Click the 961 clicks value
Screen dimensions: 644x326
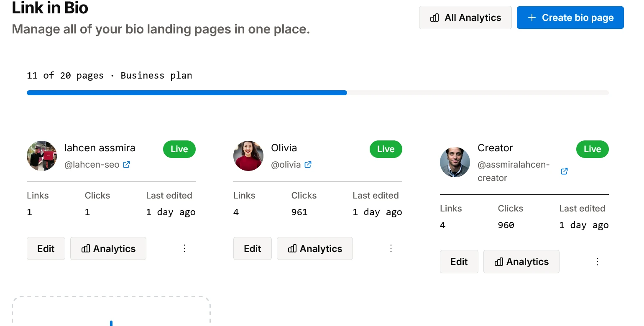pyautogui.click(x=299, y=212)
